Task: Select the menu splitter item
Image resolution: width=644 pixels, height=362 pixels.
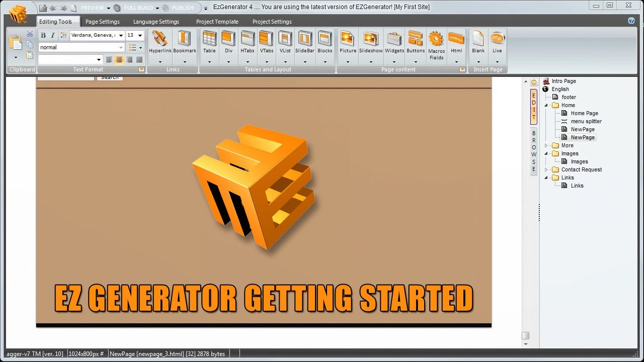Action: click(x=586, y=121)
